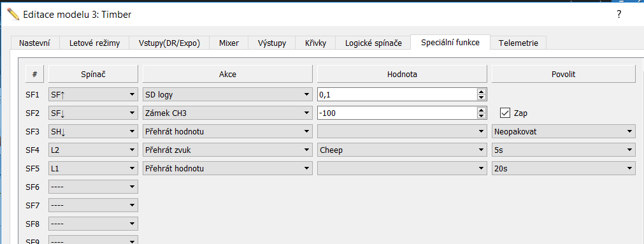Open the SF4 Přehrát zvuk action dropdown
The width and height of the screenshot is (644, 244).
[x=227, y=150]
